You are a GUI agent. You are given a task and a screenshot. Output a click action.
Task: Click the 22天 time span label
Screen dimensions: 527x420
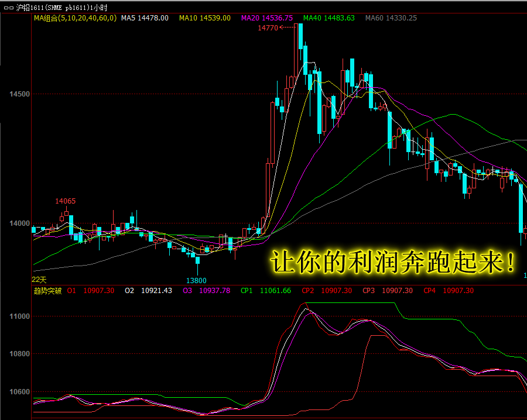click(39, 280)
